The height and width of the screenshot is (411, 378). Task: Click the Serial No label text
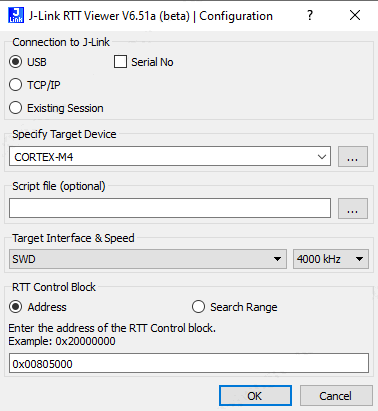pos(152,62)
